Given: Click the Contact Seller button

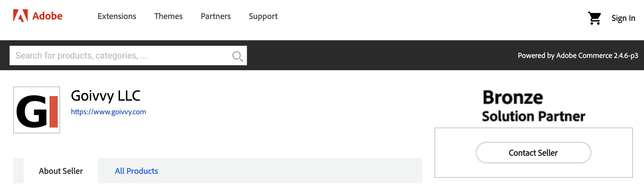Looking at the screenshot, I should tap(533, 153).
